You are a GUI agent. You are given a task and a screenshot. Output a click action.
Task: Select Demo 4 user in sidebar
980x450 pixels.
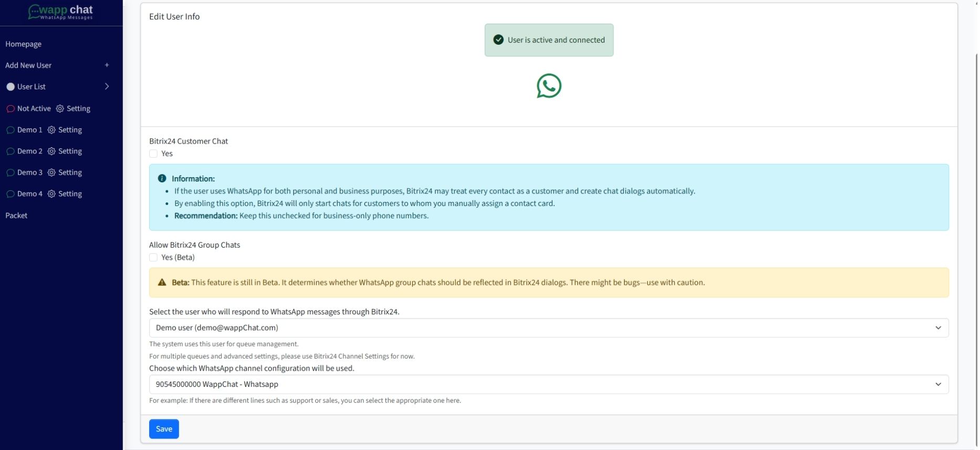30,194
